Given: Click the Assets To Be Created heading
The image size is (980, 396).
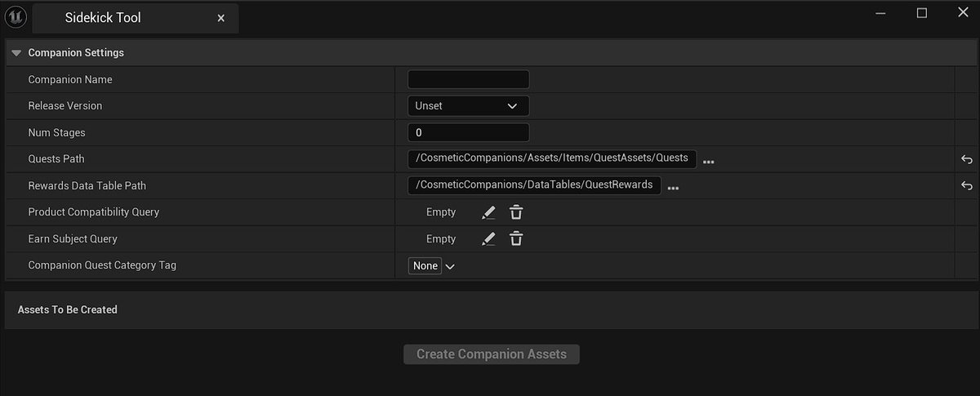Looking at the screenshot, I should pyautogui.click(x=67, y=309).
